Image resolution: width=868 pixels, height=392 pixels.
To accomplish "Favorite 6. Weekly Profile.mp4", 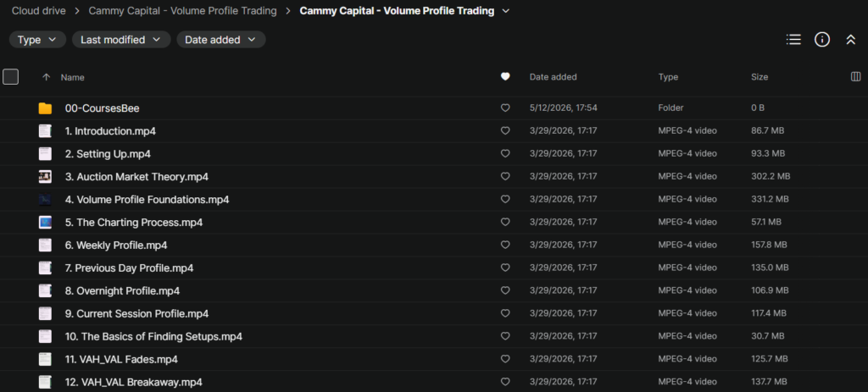I will (505, 245).
